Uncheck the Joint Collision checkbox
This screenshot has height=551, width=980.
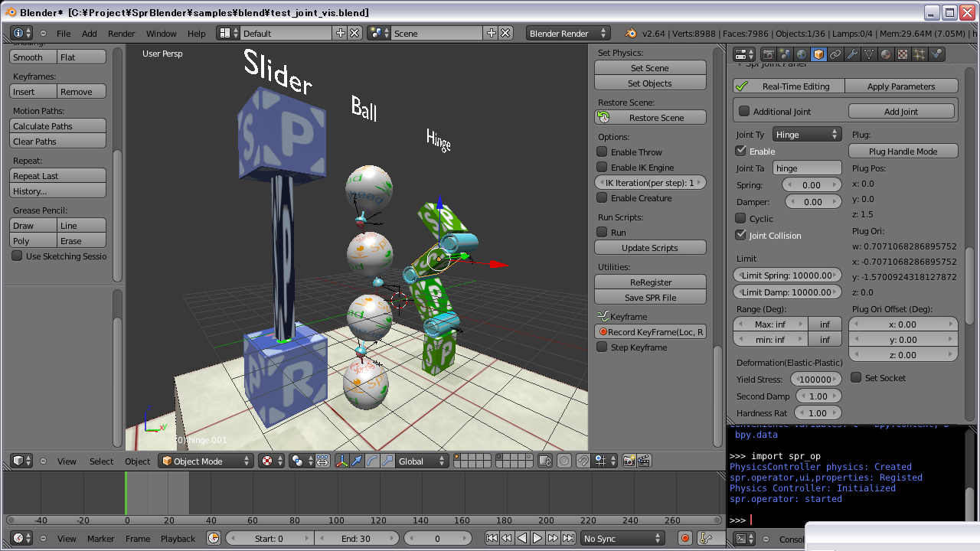[x=741, y=236]
